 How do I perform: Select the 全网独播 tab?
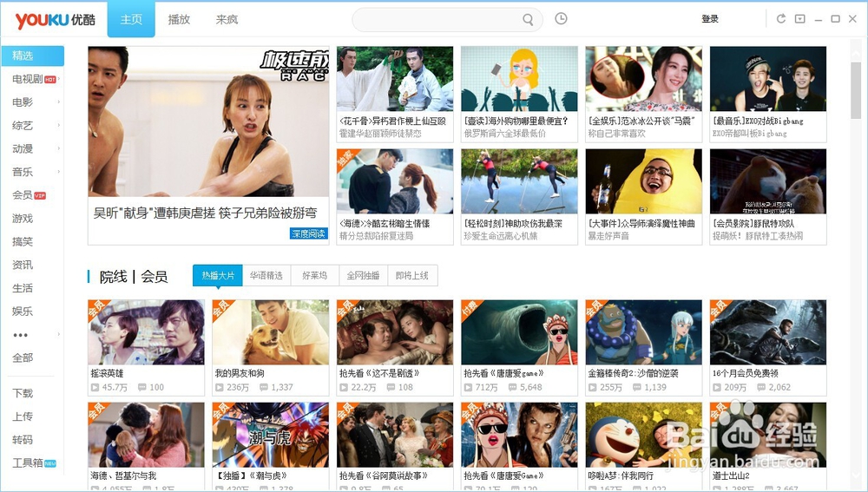(x=363, y=275)
